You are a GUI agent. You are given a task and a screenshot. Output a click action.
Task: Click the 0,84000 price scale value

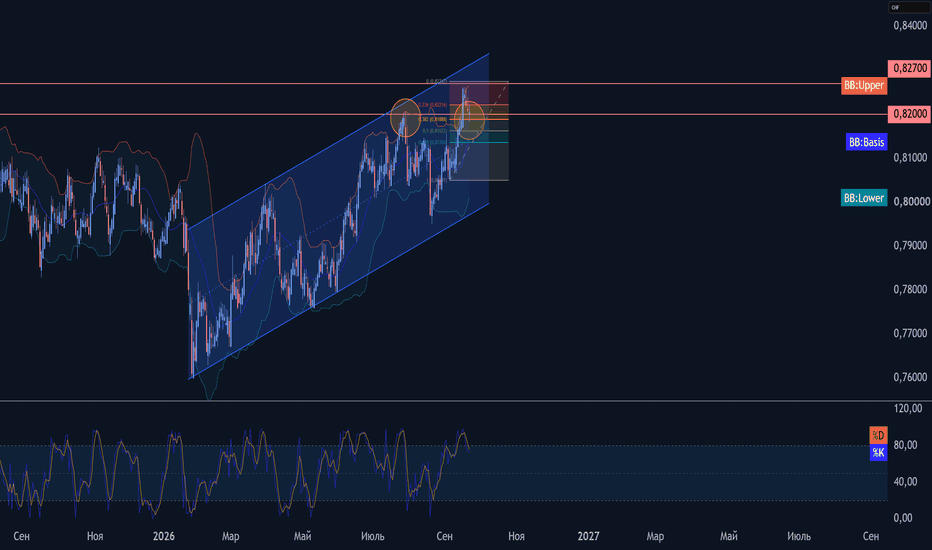[x=910, y=26]
